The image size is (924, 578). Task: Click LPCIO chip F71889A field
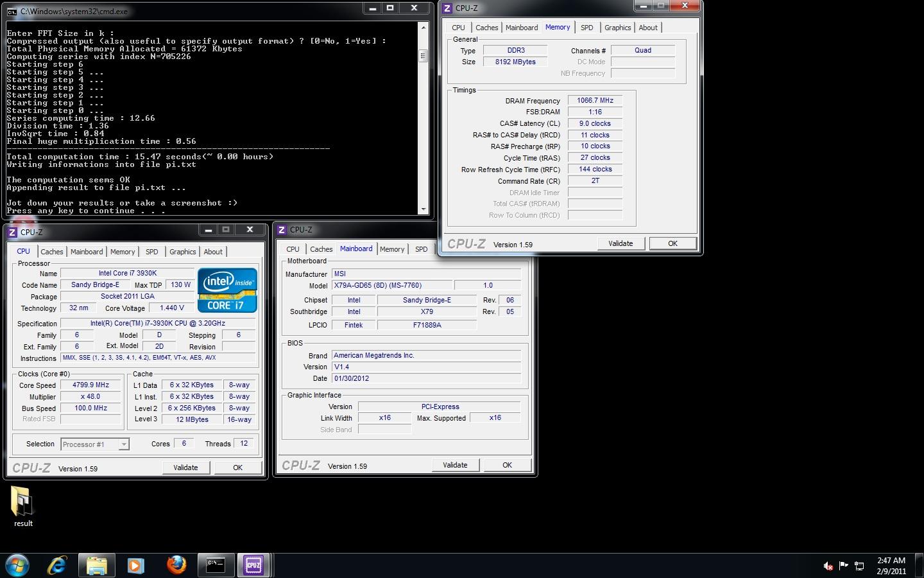pos(427,325)
